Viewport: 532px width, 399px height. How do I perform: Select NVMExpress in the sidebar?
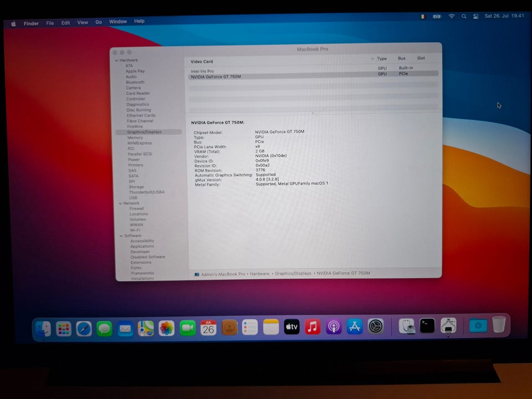[140, 143]
